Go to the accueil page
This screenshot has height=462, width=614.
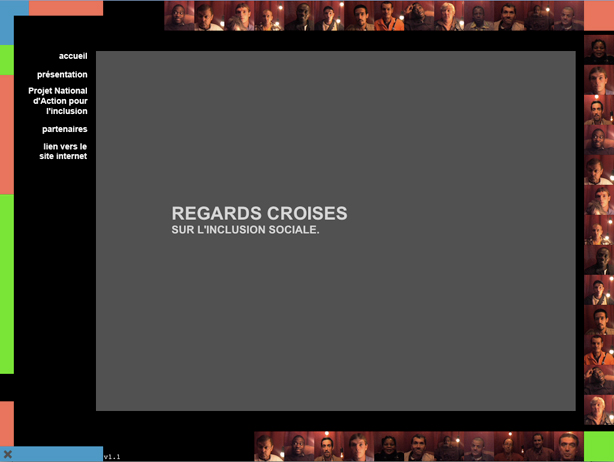73,56
